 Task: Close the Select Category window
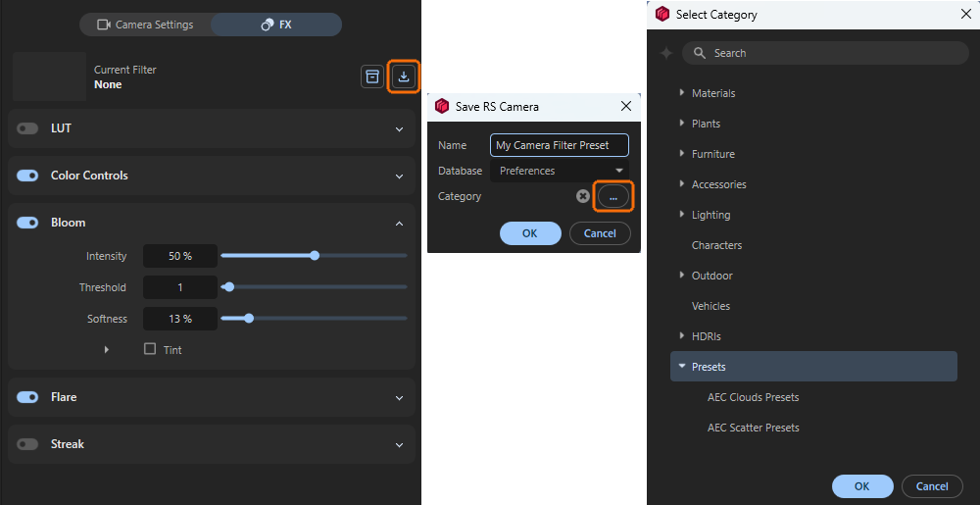pyautogui.click(x=965, y=15)
